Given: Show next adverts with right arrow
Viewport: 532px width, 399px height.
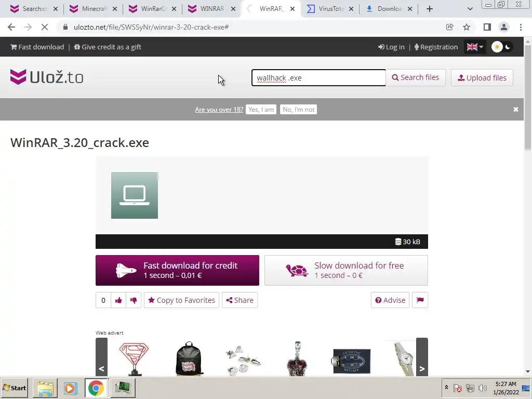Looking at the screenshot, I should pos(422,357).
